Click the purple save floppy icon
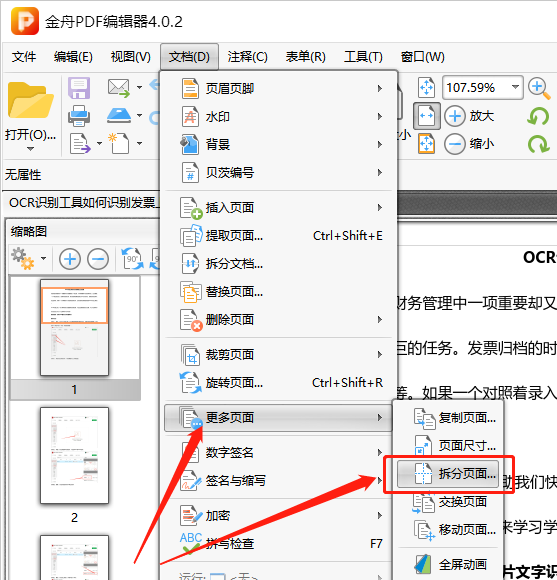Screen dimensions: 557x580 (x=79, y=88)
